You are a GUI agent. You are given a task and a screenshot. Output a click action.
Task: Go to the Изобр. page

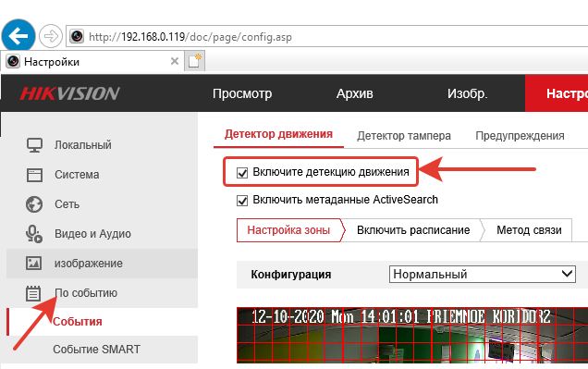coord(467,93)
